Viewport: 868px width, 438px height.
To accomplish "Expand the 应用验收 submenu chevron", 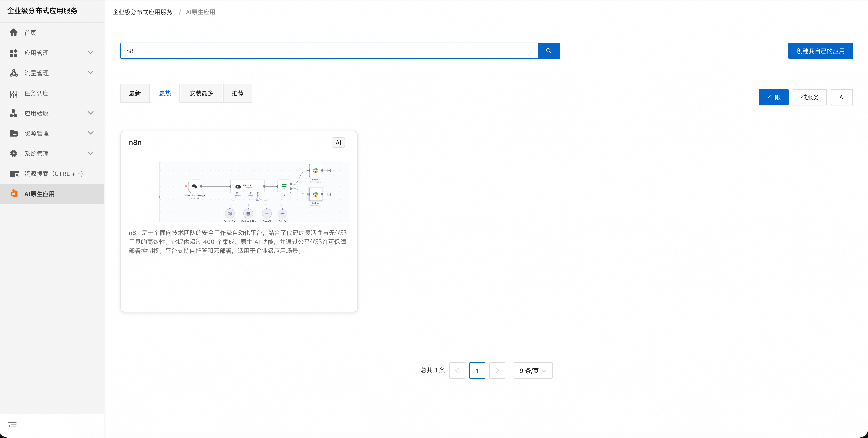I will [90, 113].
